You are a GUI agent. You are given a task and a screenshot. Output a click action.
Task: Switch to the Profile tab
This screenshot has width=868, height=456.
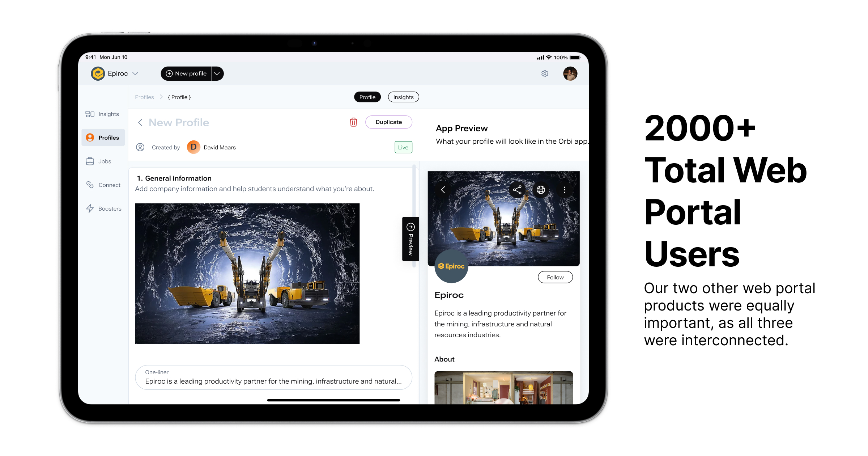pyautogui.click(x=367, y=97)
